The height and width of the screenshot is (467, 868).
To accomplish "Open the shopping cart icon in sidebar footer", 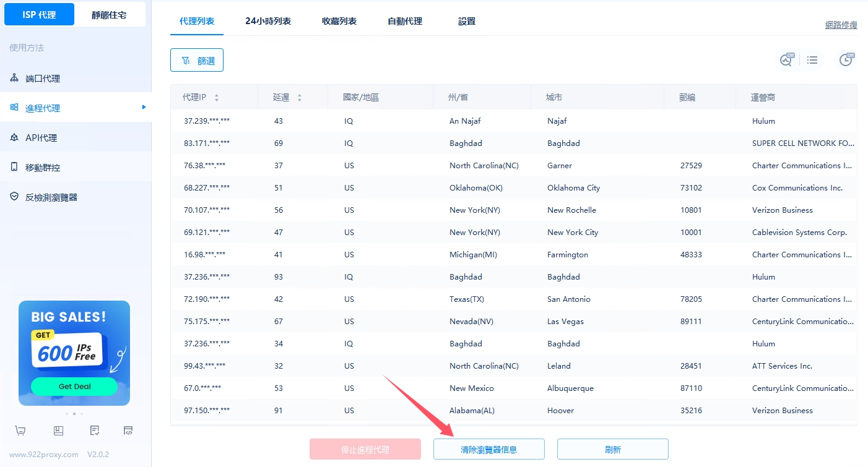I will click(x=20, y=431).
